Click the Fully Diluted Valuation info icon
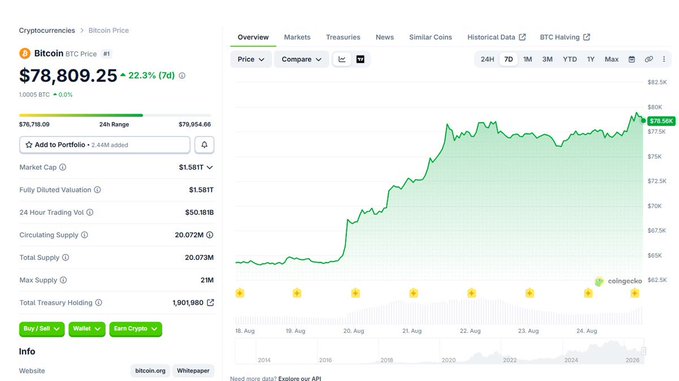This screenshot has height=381, width=679. 97,190
